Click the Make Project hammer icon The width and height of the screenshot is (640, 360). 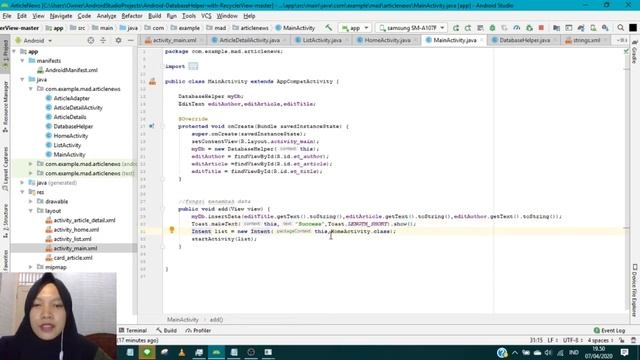(329, 28)
